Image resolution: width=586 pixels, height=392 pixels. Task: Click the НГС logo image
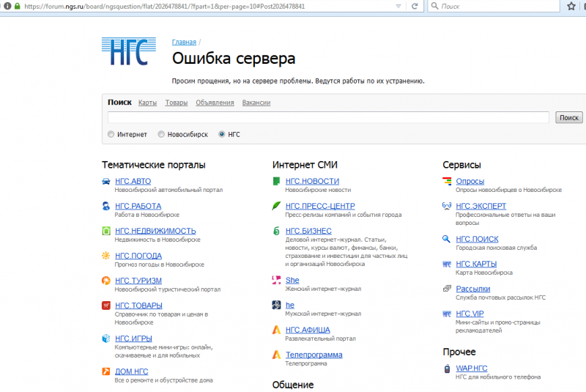click(x=129, y=51)
